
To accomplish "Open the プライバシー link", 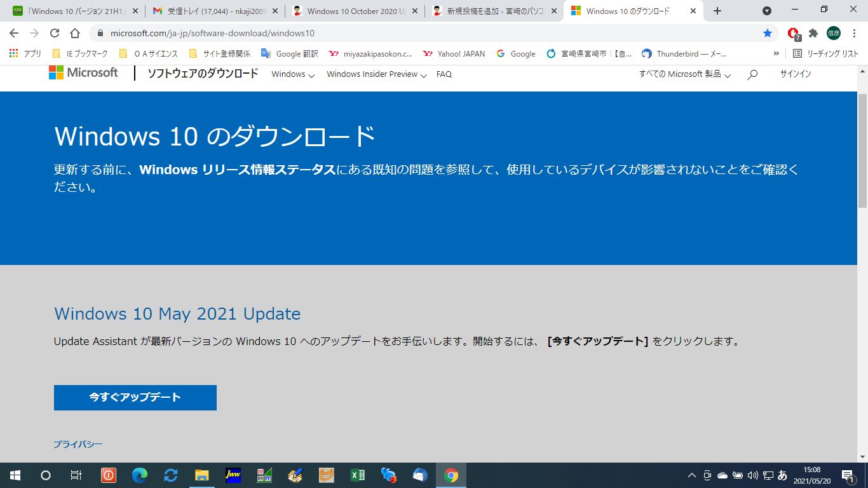I will point(78,444).
